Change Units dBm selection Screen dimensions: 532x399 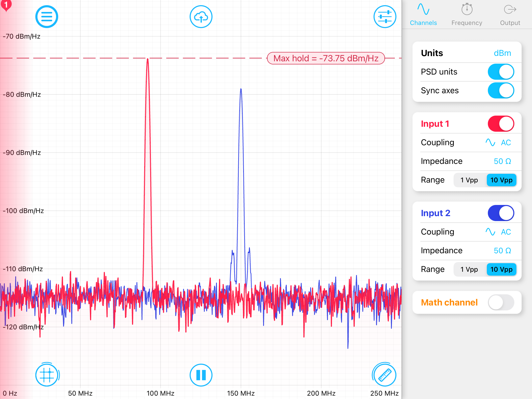[x=502, y=53]
